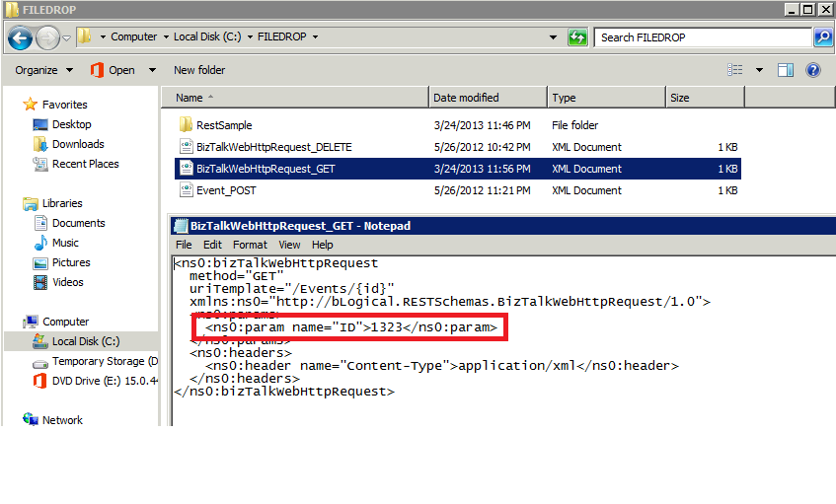The width and height of the screenshot is (836, 504).
Task: Sort by the Size column header
Action: click(x=705, y=98)
